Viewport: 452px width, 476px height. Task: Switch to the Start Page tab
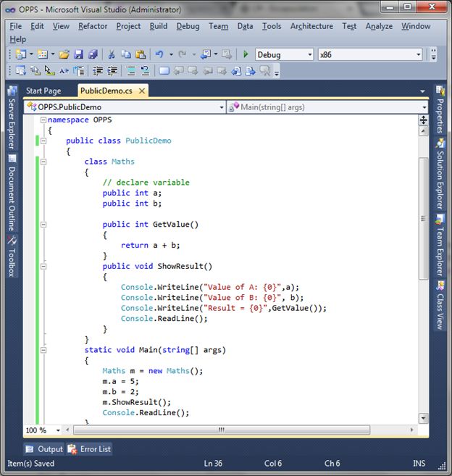pyautogui.click(x=43, y=91)
